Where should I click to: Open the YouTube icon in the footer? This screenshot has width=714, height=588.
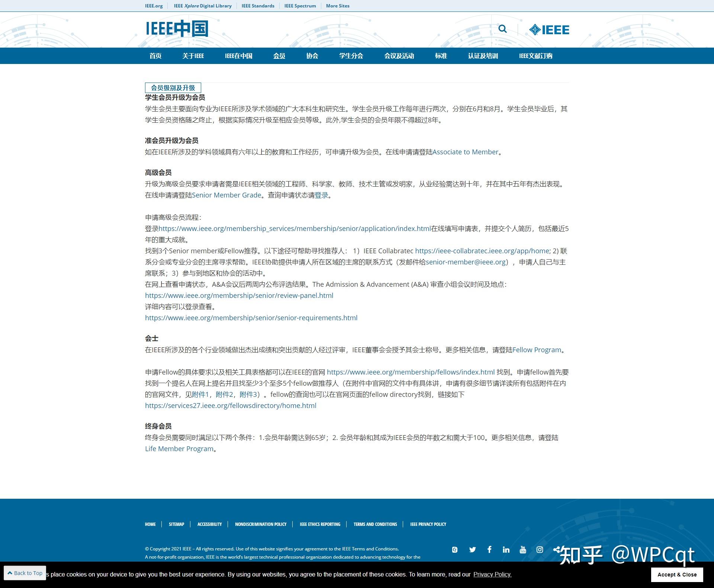[x=523, y=550]
